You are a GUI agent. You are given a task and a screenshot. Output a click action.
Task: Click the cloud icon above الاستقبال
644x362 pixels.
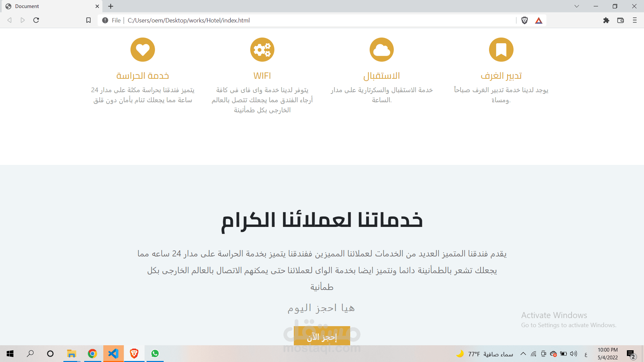click(x=381, y=50)
